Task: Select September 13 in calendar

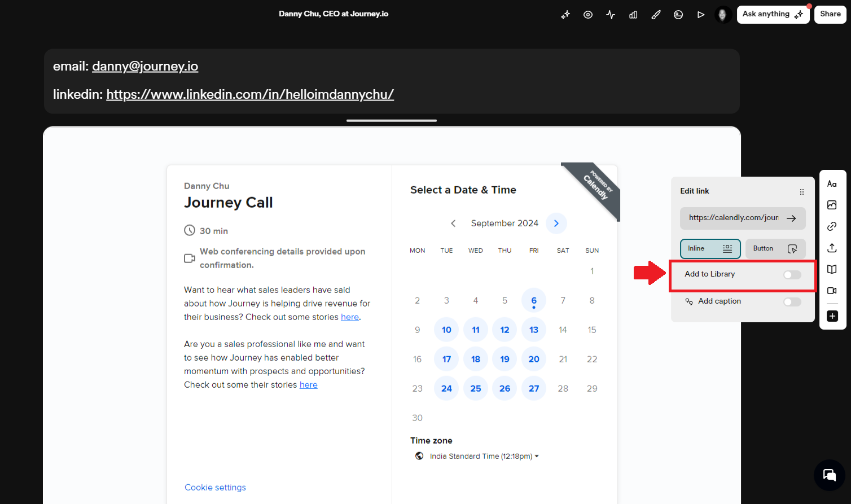Action: click(534, 330)
